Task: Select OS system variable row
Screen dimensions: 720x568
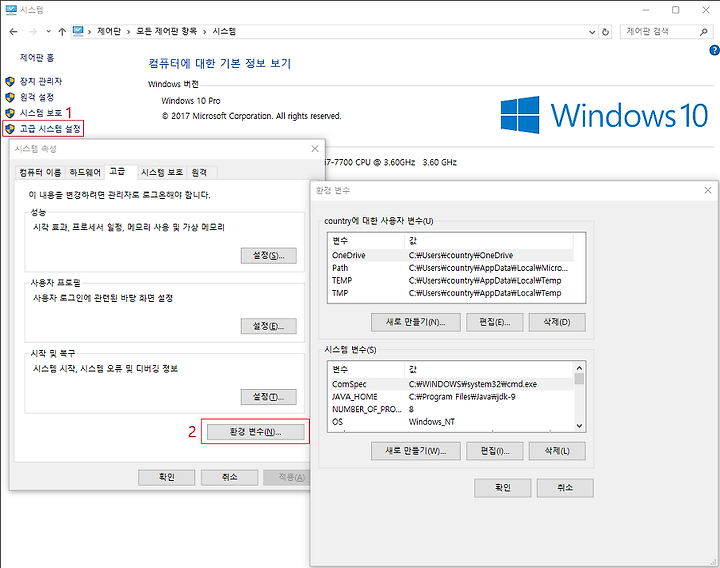Action: tap(452, 422)
